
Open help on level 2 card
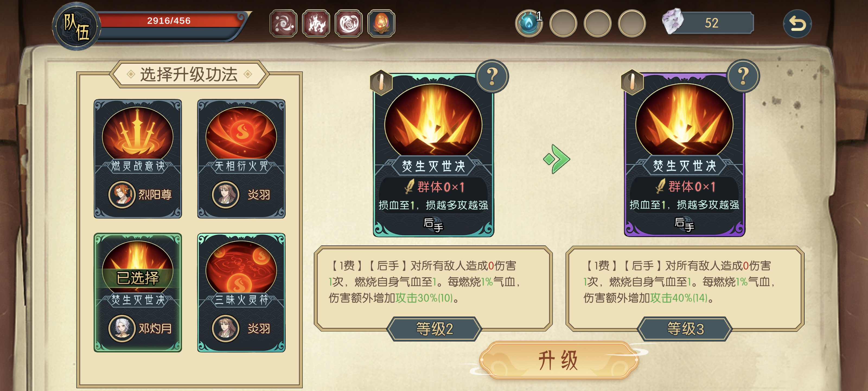[492, 77]
